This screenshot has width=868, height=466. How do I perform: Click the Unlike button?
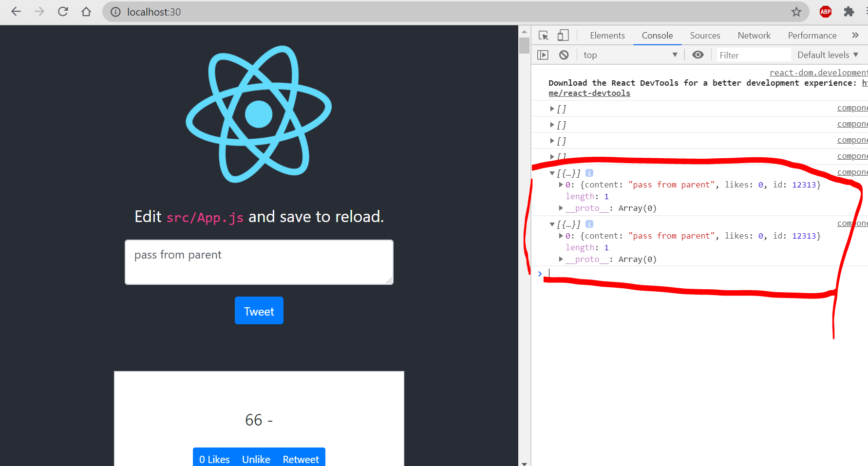[x=256, y=459]
